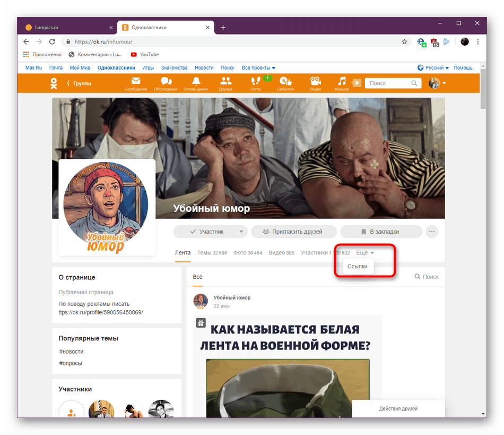The image size is (504, 435).
Task: Reload the page in browser
Action: (52, 41)
